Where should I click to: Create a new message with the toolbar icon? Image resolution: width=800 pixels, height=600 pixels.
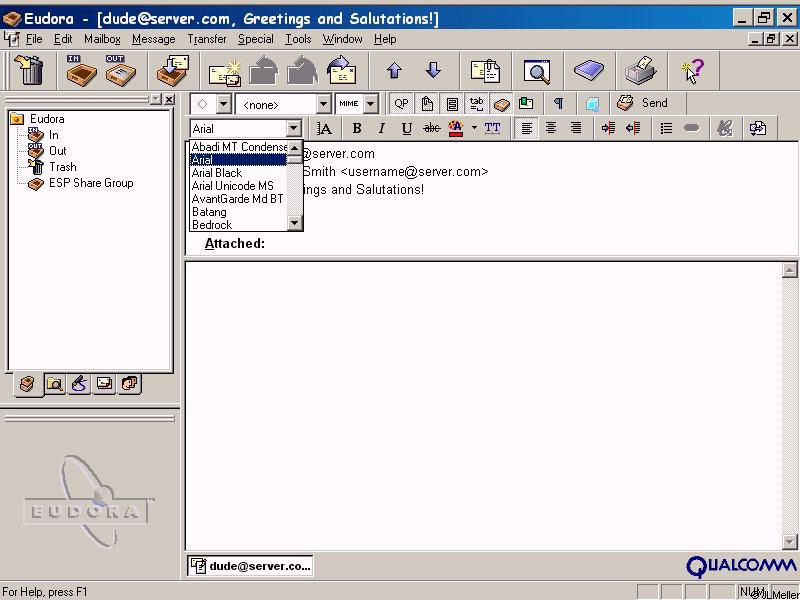click(224, 72)
